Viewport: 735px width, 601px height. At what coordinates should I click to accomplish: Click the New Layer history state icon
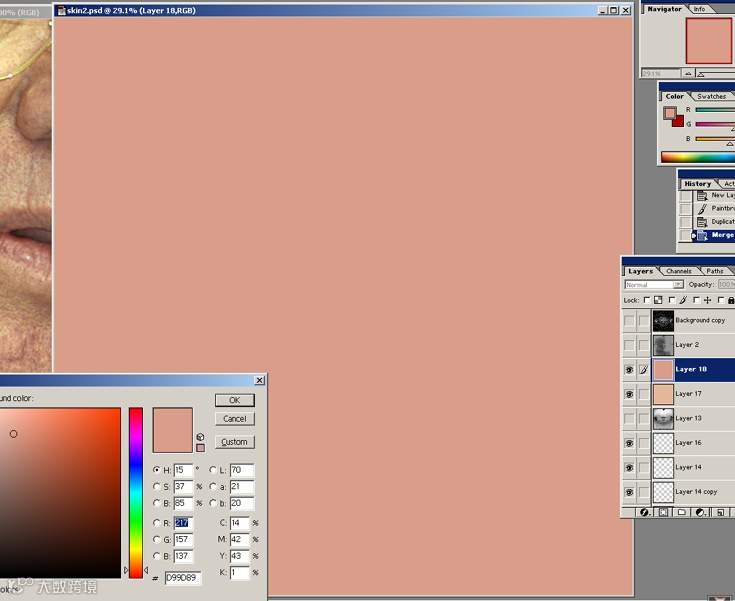point(702,195)
